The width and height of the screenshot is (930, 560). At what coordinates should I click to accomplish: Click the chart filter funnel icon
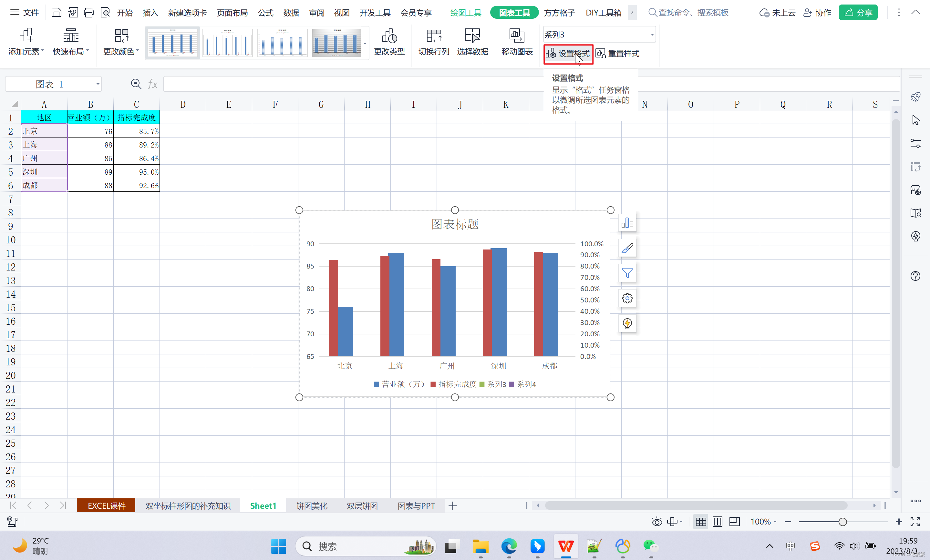pyautogui.click(x=627, y=273)
